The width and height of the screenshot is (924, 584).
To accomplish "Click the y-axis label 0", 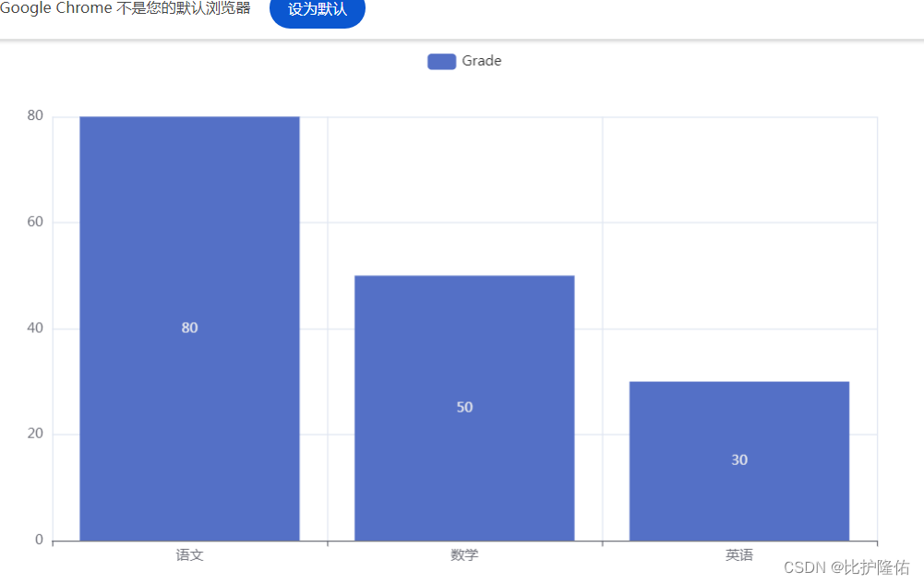I will pos(39,540).
